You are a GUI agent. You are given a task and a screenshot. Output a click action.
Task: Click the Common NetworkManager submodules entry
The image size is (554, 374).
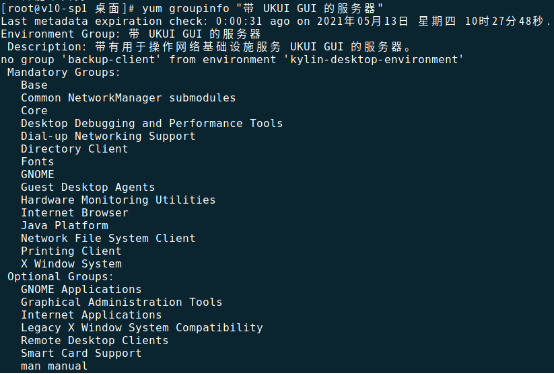(x=128, y=98)
